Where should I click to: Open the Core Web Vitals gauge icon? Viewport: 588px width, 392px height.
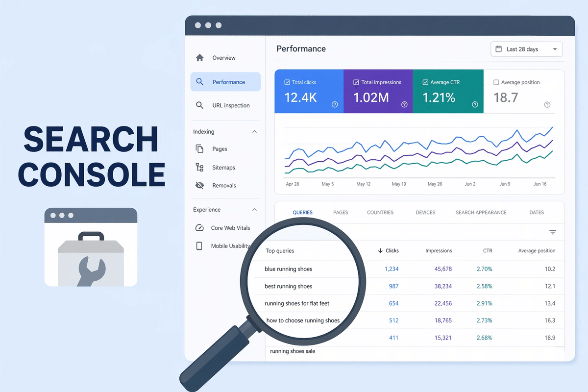point(199,228)
